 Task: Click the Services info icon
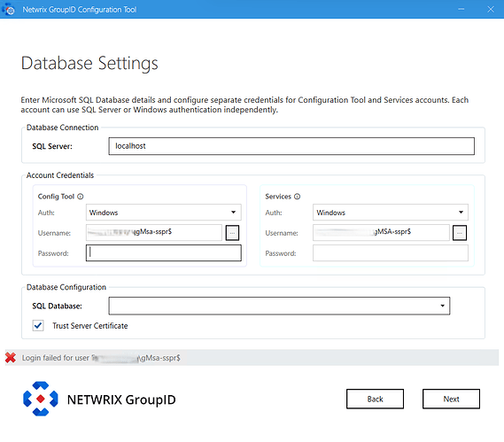(298, 197)
